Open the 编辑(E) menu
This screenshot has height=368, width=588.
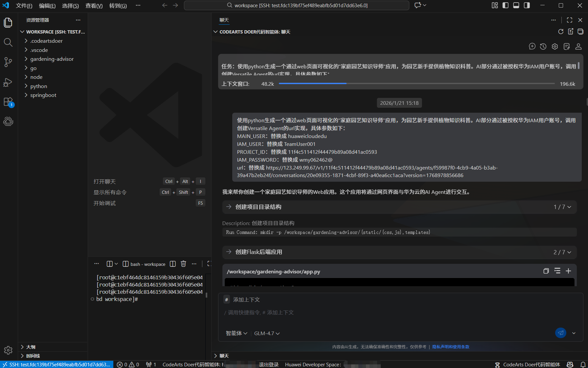[47, 6]
